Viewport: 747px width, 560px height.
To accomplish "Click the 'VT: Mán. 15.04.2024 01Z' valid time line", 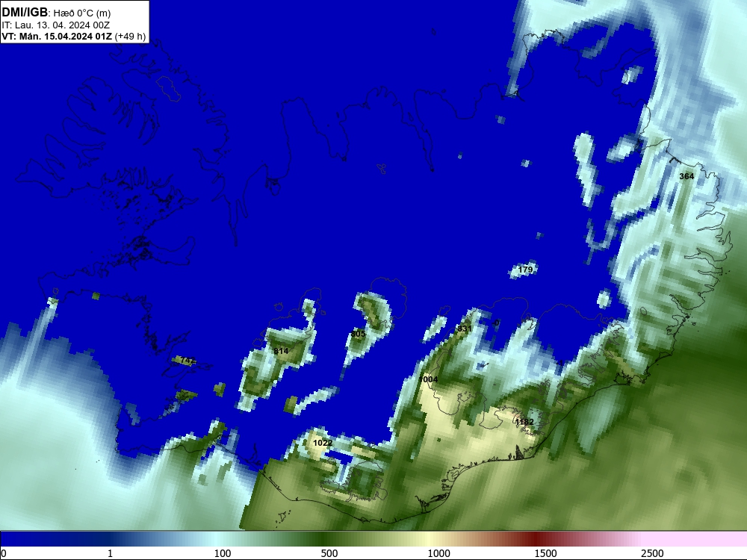I will [x=57, y=37].
